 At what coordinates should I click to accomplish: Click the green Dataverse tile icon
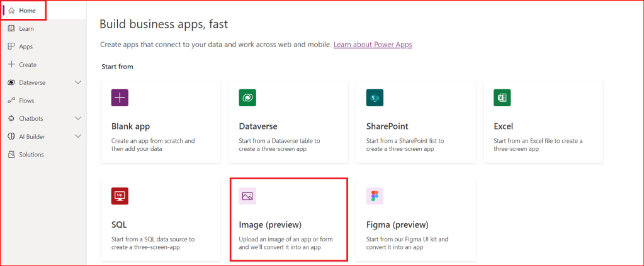pyautogui.click(x=247, y=97)
